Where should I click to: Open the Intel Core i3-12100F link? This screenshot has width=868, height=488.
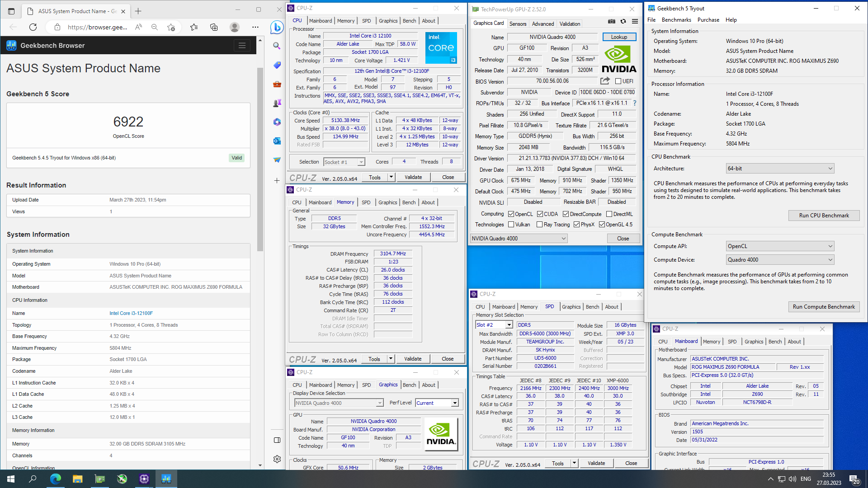click(x=131, y=313)
